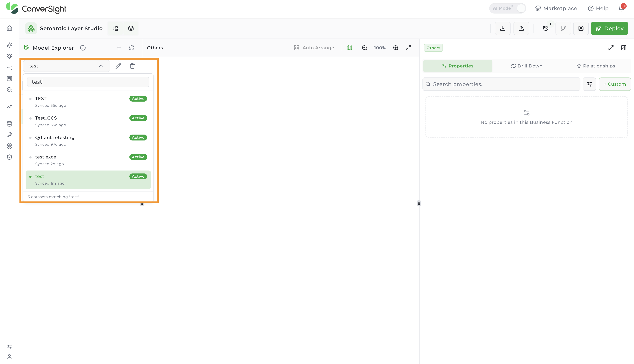Click the upload icon button
634x364 pixels.
tap(521, 28)
